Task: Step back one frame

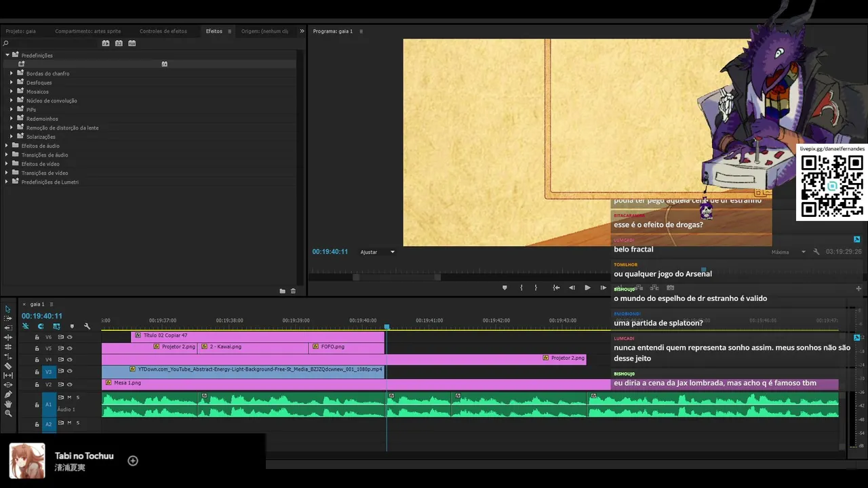Action: tap(572, 287)
